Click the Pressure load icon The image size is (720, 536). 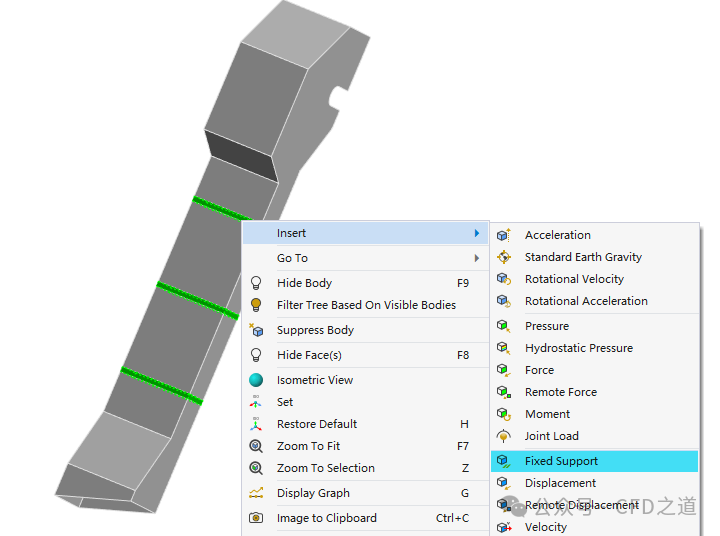click(x=504, y=326)
